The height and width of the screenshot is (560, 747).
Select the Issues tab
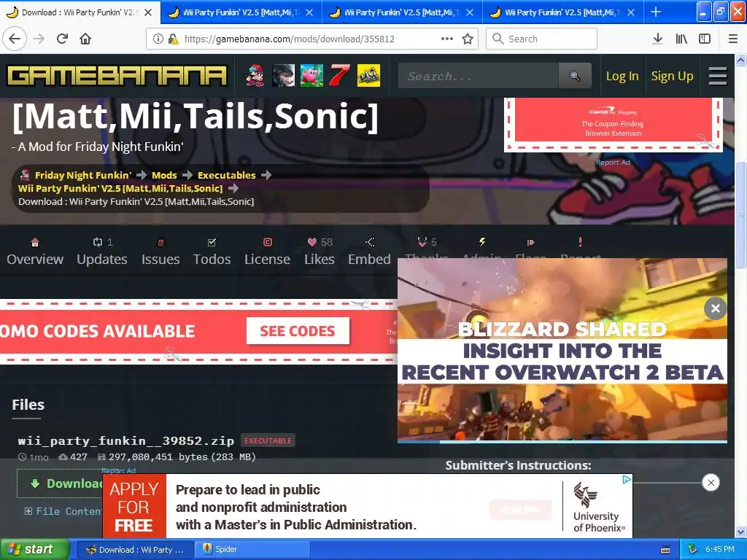coord(160,252)
